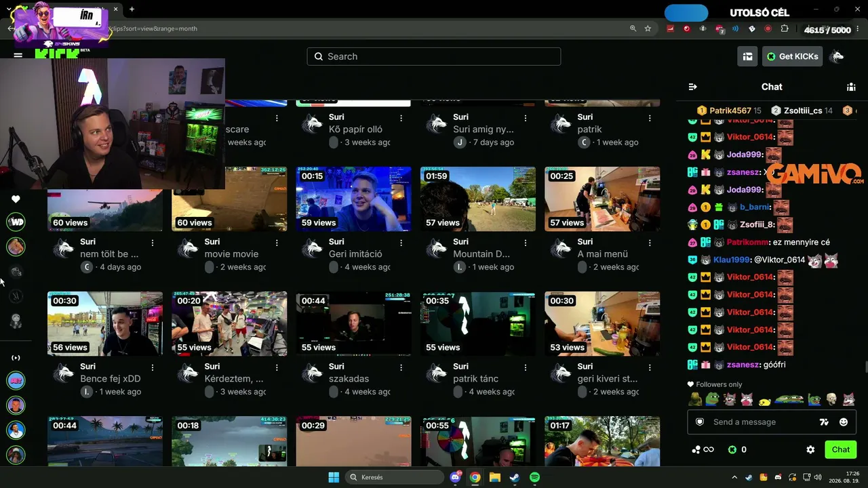Open options menu for 'patrik' clip
The width and height of the screenshot is (868, 488).
pos(650,118)
